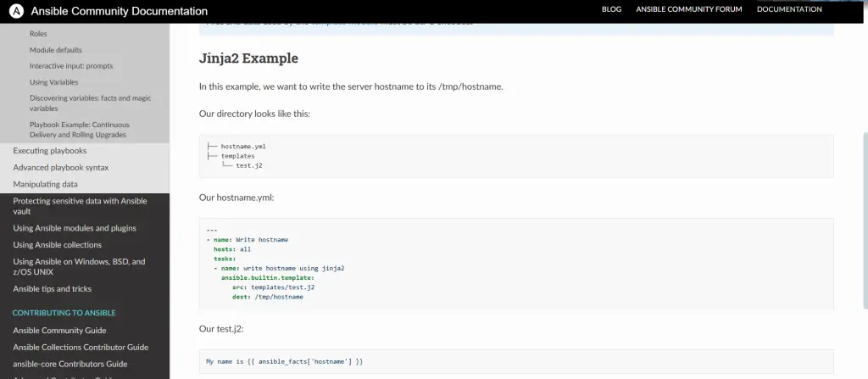Click CONTRIBUTING TO ANSIBLE section caption

pyautogui.click(x=64, y=313)
